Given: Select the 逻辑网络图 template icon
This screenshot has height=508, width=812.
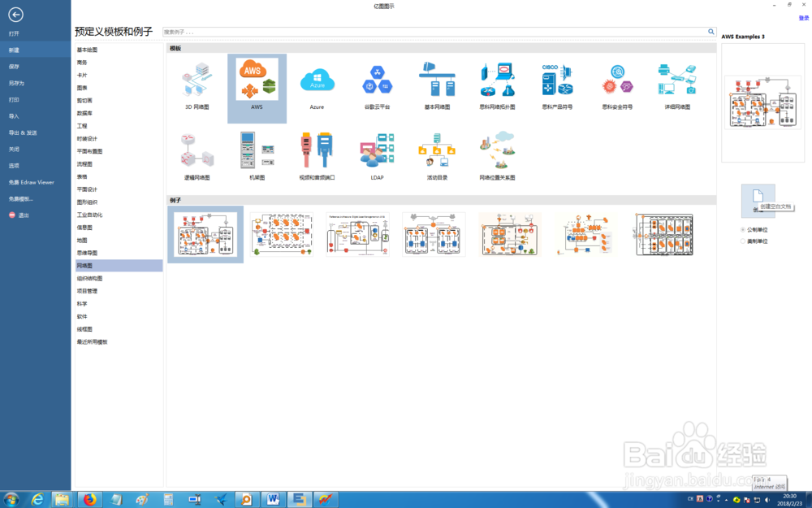Looking at the screenshot, I should pyautogui.click(x=197, y=150).
